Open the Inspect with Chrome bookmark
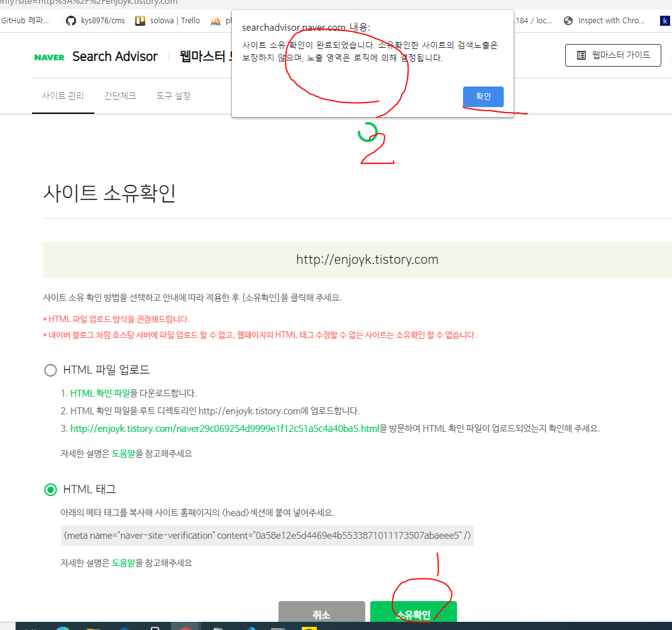This screenshot has height=630, width=672. pyautogui.click(x=604, y=21)
